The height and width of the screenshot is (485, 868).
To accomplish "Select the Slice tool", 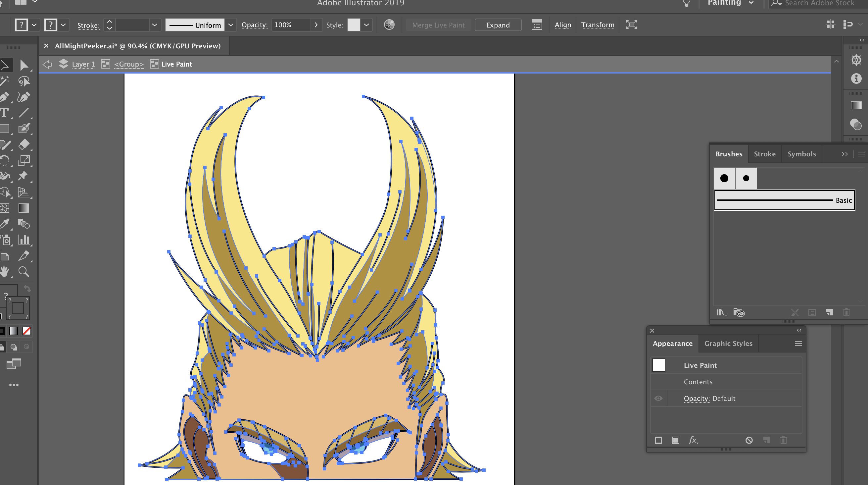I will 24,256.
